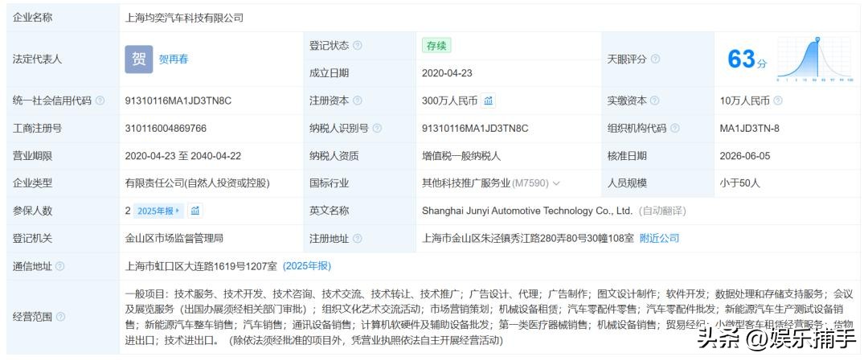Open legal representative 贺再春 profile link
This screenshot has height=361, width=868.
click(x=174, y=59)
